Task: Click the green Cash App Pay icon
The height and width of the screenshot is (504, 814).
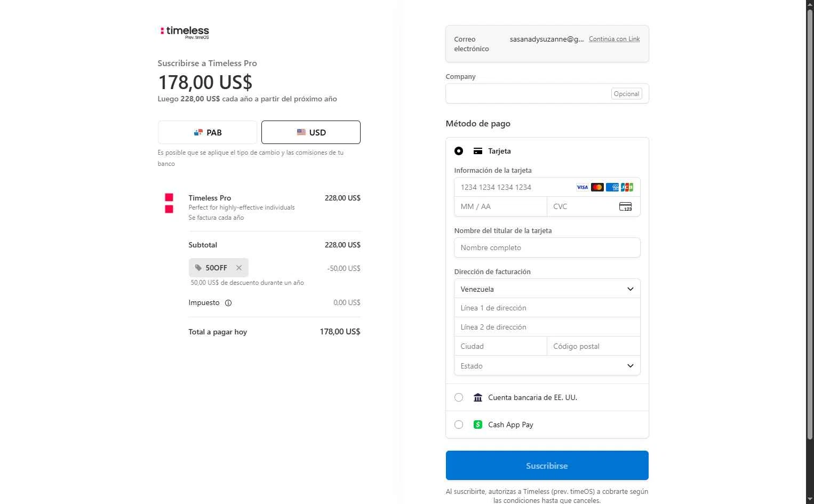Action: (x=478, y=425)
